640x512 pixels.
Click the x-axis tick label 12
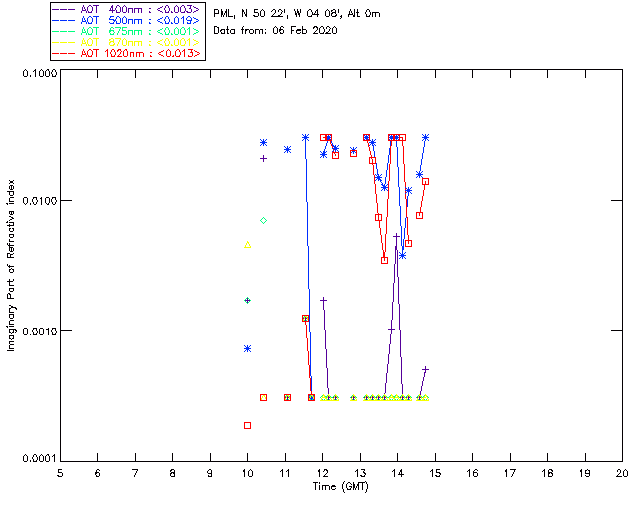pos(322,473)
